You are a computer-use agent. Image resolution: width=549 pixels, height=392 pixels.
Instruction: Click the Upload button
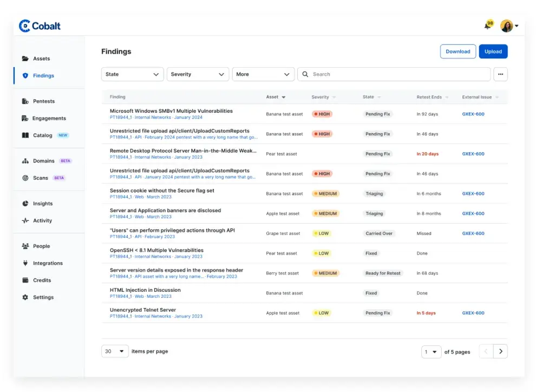[x=493, y=51]
